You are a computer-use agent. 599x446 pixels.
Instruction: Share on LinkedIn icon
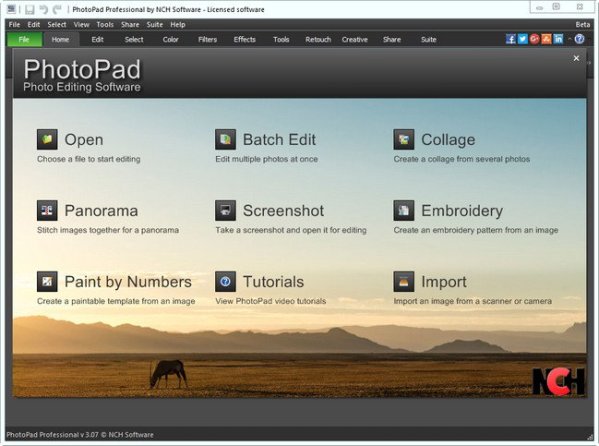coord(558,39)
